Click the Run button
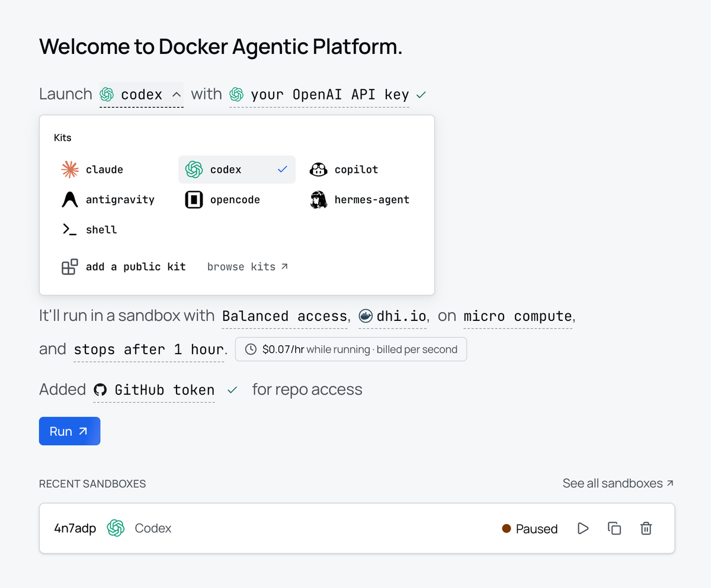This screenshot has width=711, height=588. (69, 431)
